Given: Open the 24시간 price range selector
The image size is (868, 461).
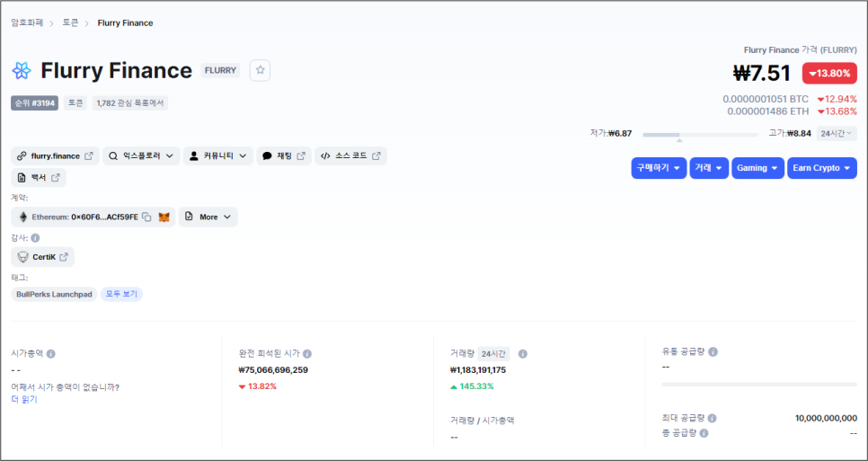Looking at the screenshot, I should coord(837,133).
